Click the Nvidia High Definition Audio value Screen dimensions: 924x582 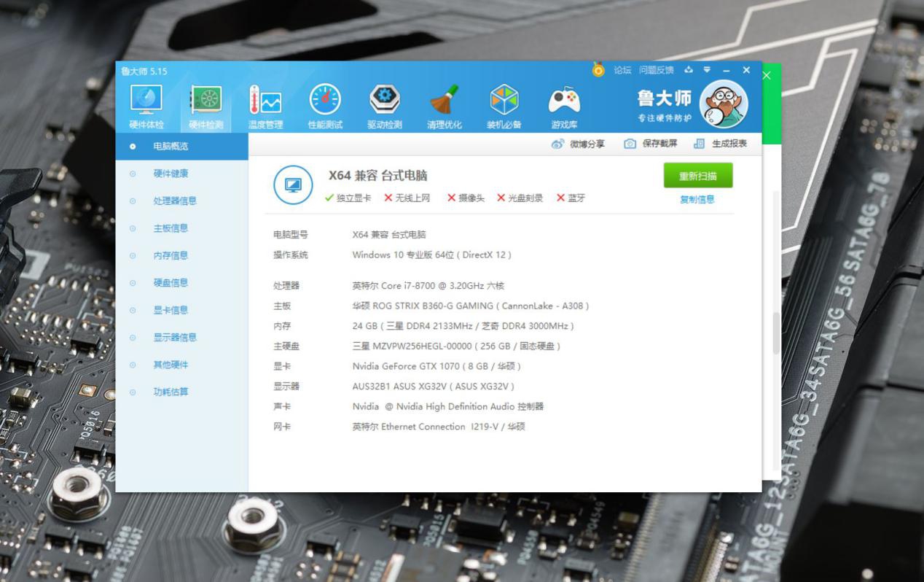point(448,406)
